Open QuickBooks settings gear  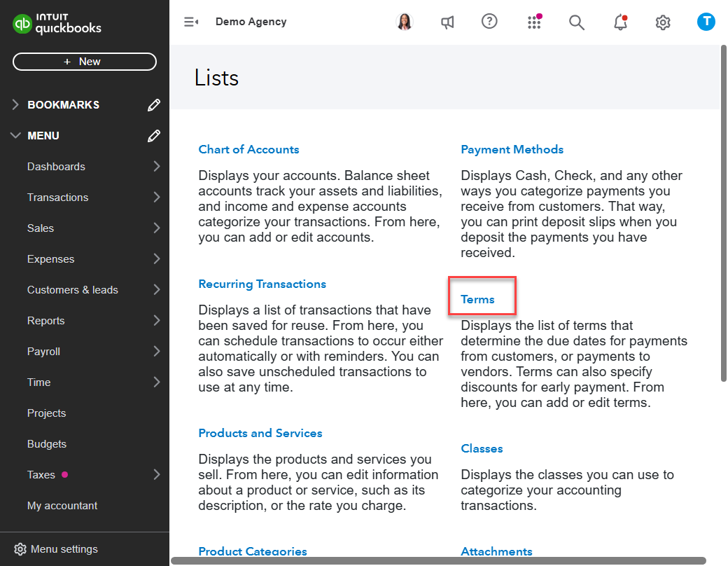tap(663, 22)
